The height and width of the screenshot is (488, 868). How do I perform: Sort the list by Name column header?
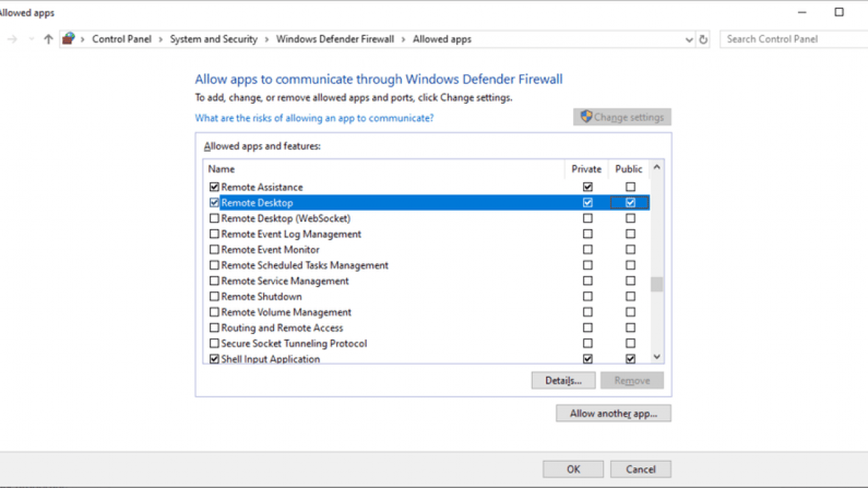(384, 169)
